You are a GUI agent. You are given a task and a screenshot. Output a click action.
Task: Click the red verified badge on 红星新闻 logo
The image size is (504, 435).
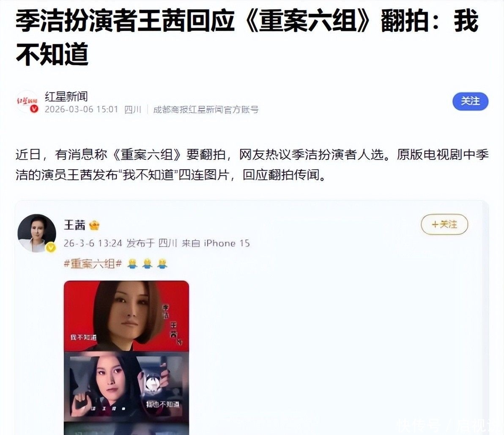click(34, 109)
